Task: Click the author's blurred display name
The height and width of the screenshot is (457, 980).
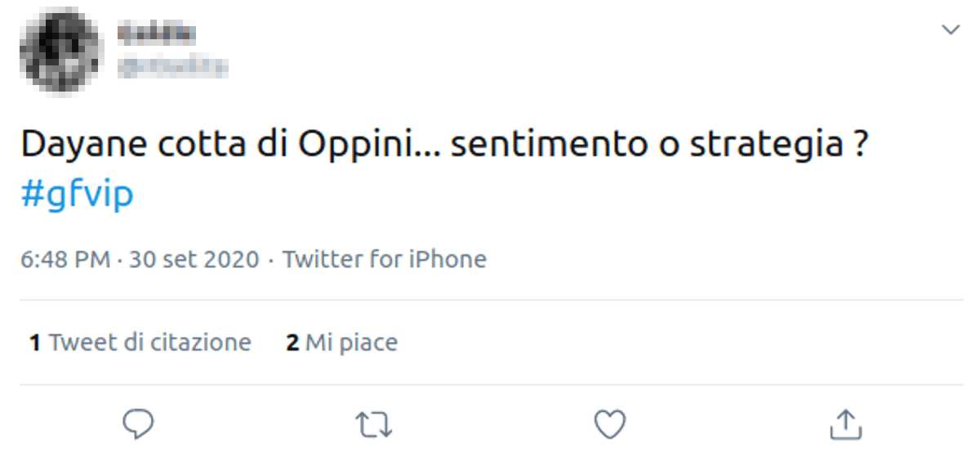Action: click(157, 33)
